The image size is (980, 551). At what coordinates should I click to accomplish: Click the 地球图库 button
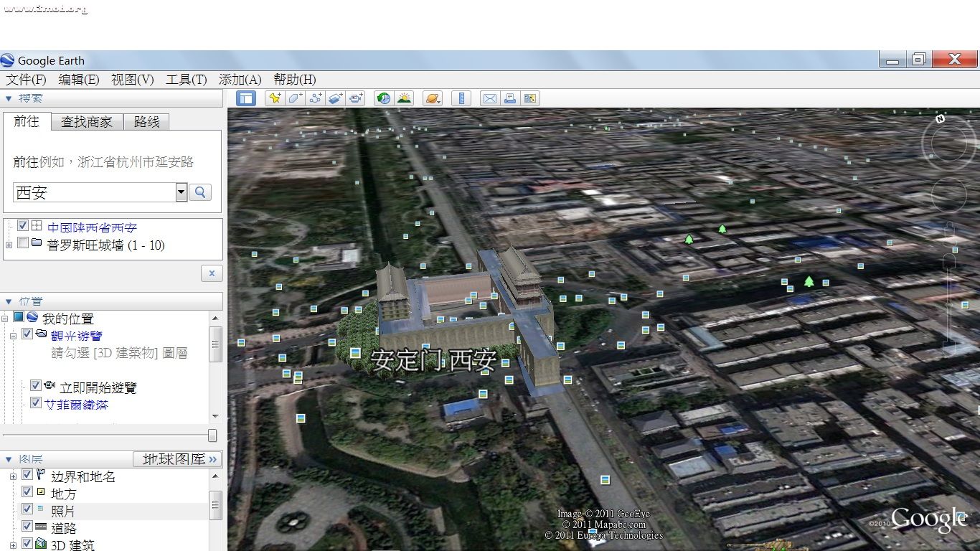coord(177,459)
